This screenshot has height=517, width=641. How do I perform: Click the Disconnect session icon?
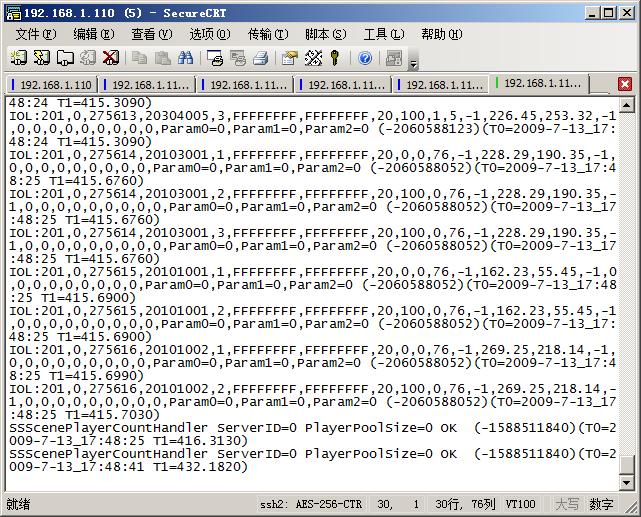pyautogui.click(x=110, y=58)
